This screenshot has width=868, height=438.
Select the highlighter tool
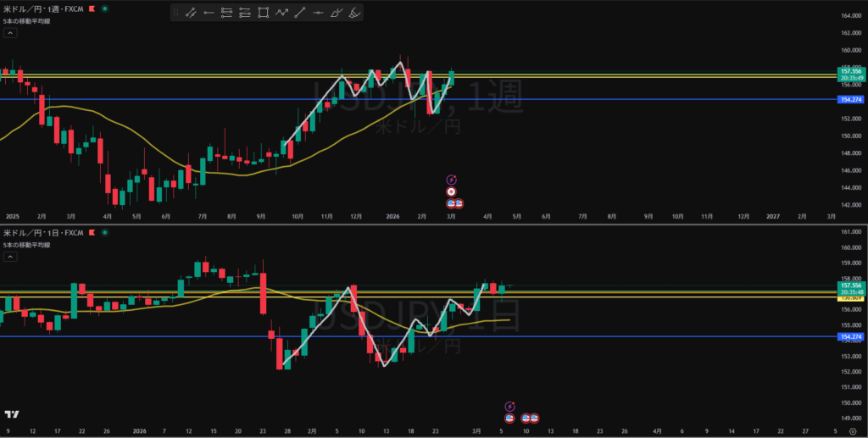tap(355, 13)
